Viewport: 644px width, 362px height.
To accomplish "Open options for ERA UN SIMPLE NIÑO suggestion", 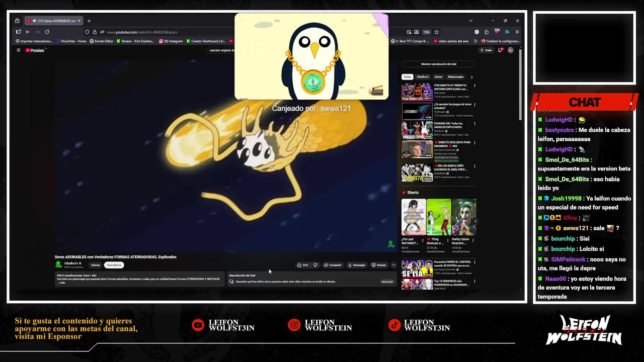I will click(474, 166).
